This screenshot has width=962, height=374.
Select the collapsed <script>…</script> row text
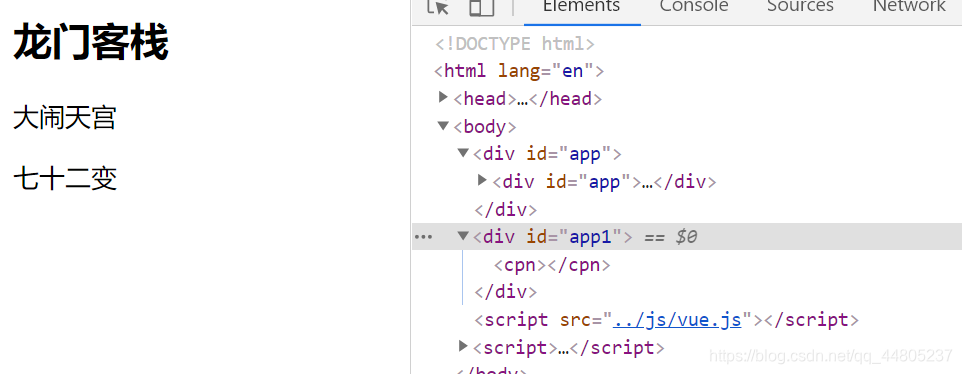pos(569,348)
